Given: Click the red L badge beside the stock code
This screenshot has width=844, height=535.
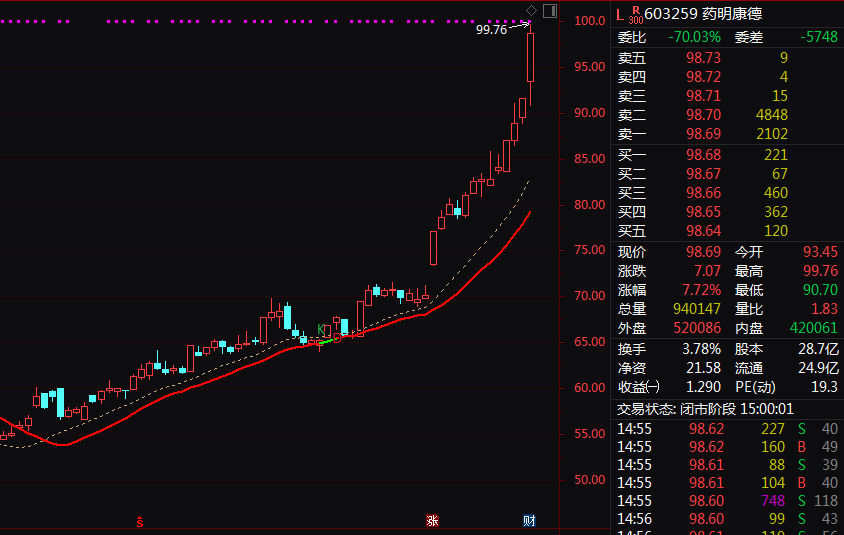Looking at the screenshot, I should pos(620,13).
